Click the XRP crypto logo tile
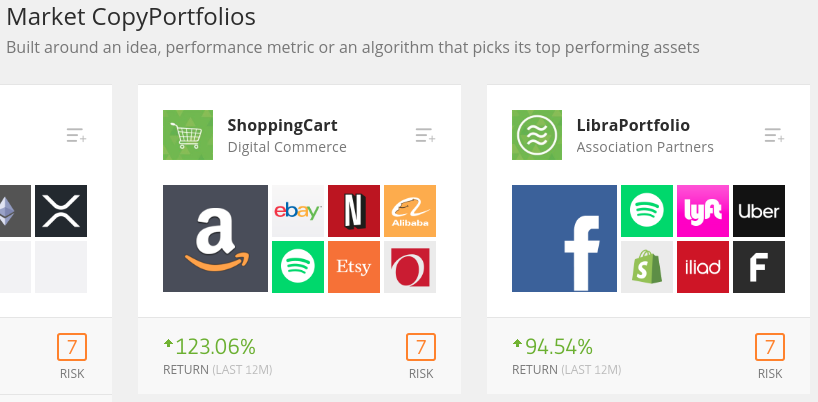This screenshot has height=402, width=818. click(61, 211)
